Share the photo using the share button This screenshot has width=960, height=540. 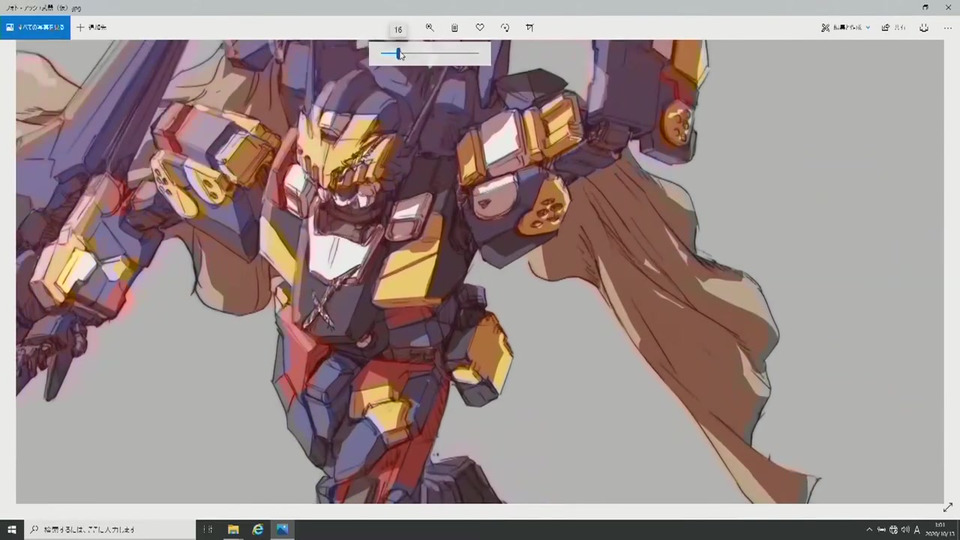892,28
